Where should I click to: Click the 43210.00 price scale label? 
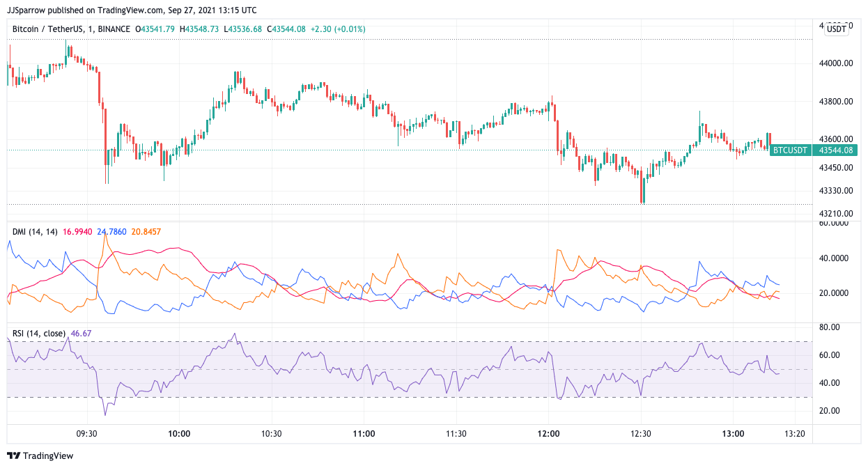(x=837, y=213)
